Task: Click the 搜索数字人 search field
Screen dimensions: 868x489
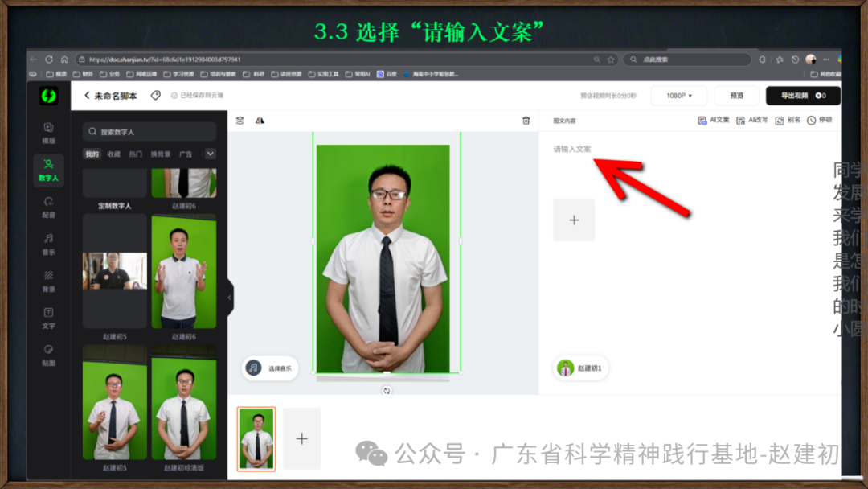Action: (149, 132)
